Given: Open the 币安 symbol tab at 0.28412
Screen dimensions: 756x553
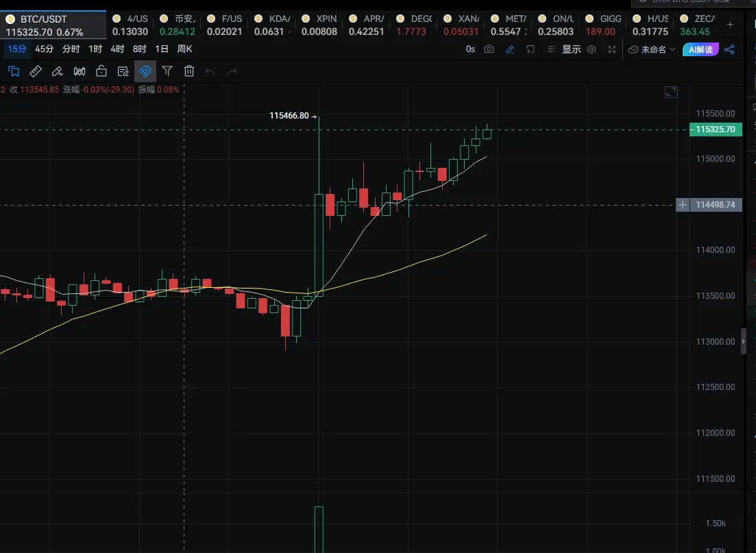Looking at the screenshot, I should coord(178,25).
